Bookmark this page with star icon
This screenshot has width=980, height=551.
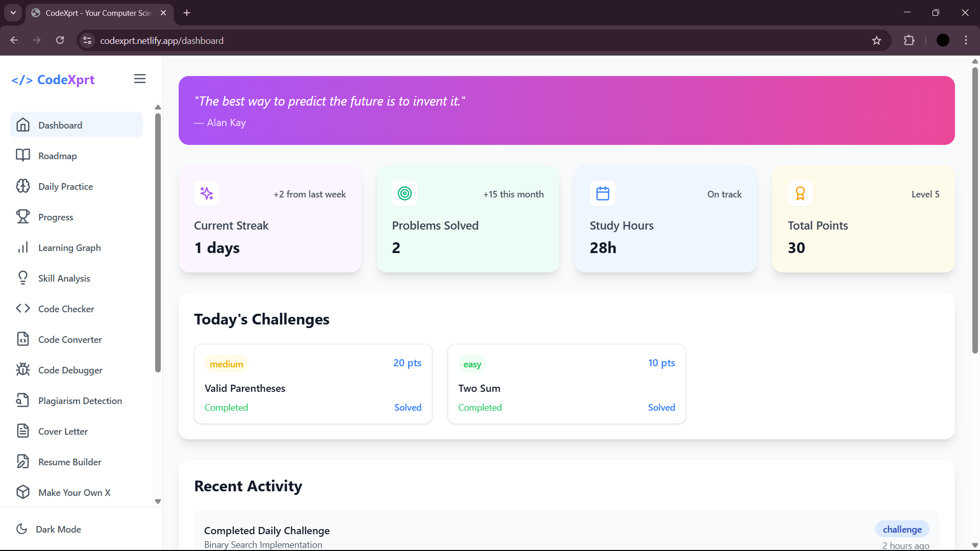pos(876,40)
